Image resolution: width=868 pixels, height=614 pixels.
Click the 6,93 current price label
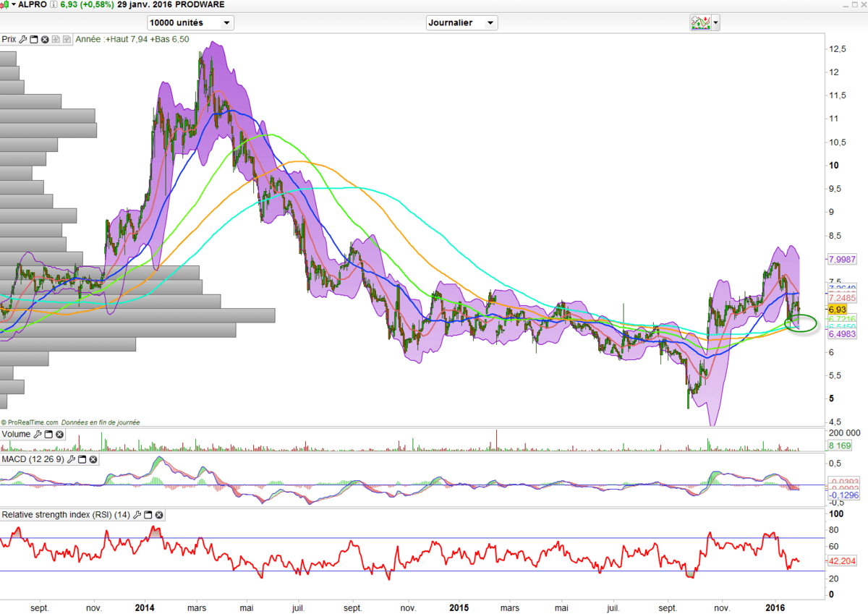tap(838, 309)
